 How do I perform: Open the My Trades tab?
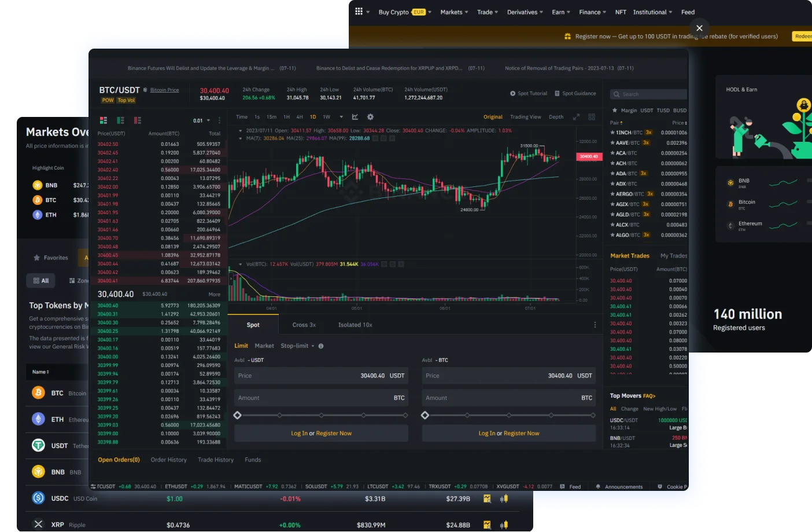pyautogui.click(x=674, y=256)
